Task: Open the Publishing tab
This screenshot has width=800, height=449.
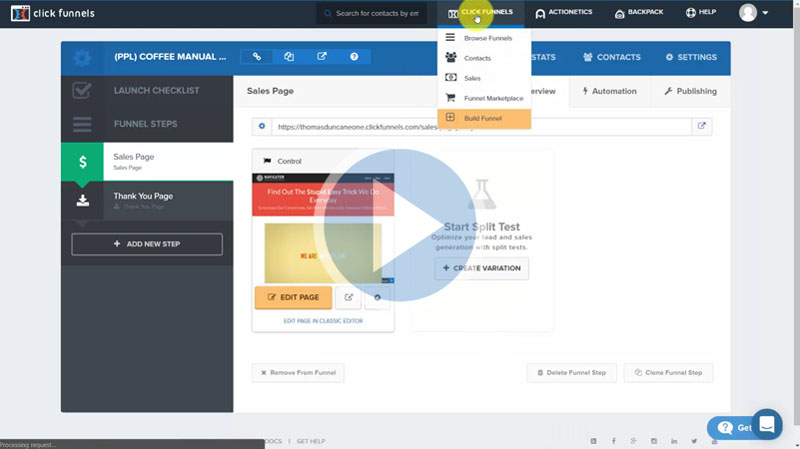Action: coord(690,91)
